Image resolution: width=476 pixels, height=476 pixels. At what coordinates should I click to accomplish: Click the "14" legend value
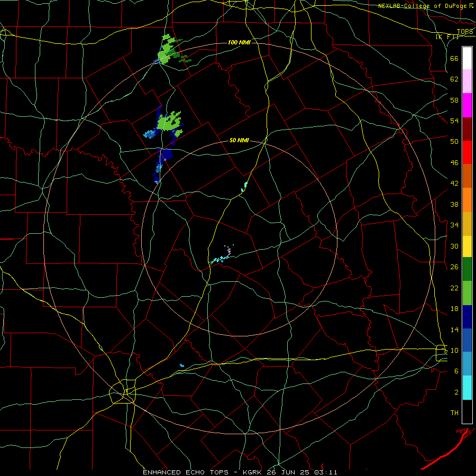point(454,329)
